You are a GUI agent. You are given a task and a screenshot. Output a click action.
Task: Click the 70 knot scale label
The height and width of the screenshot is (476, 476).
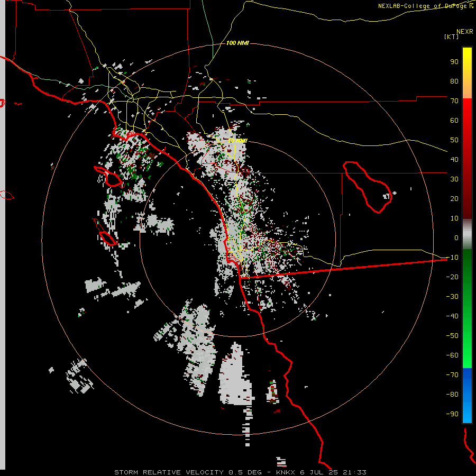(x=454, y=101)
